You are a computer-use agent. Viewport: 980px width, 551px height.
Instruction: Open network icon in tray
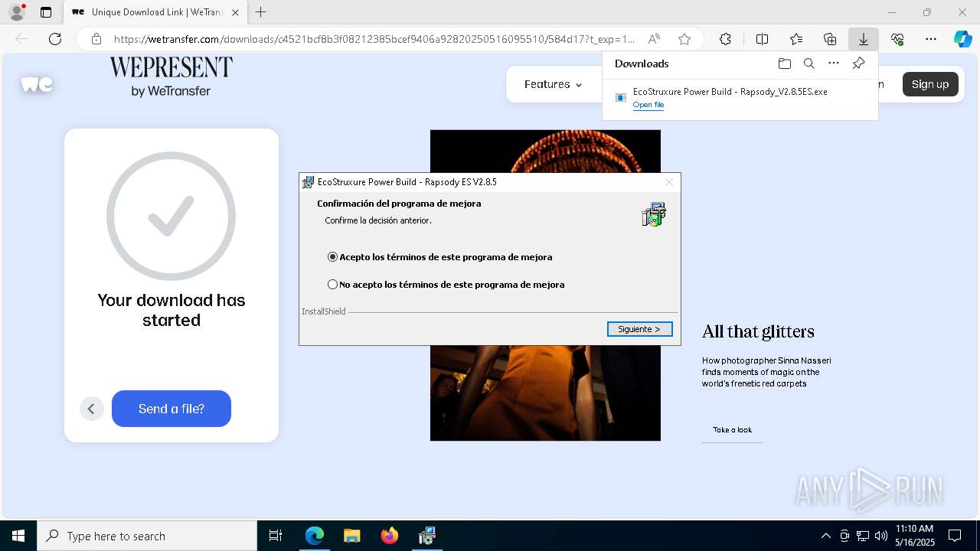tap(862, 536)
